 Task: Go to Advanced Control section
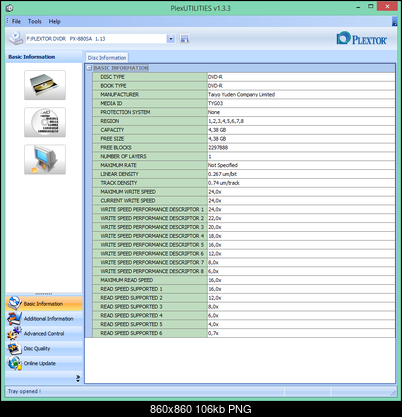pos(44,334)
